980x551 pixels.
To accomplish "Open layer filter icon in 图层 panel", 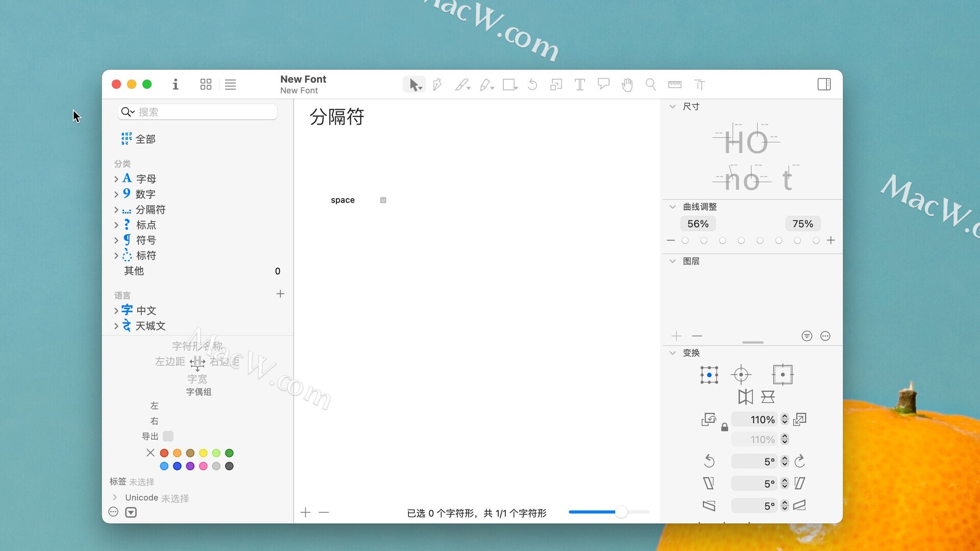I will pyautogui.click(x=806, y=336).
